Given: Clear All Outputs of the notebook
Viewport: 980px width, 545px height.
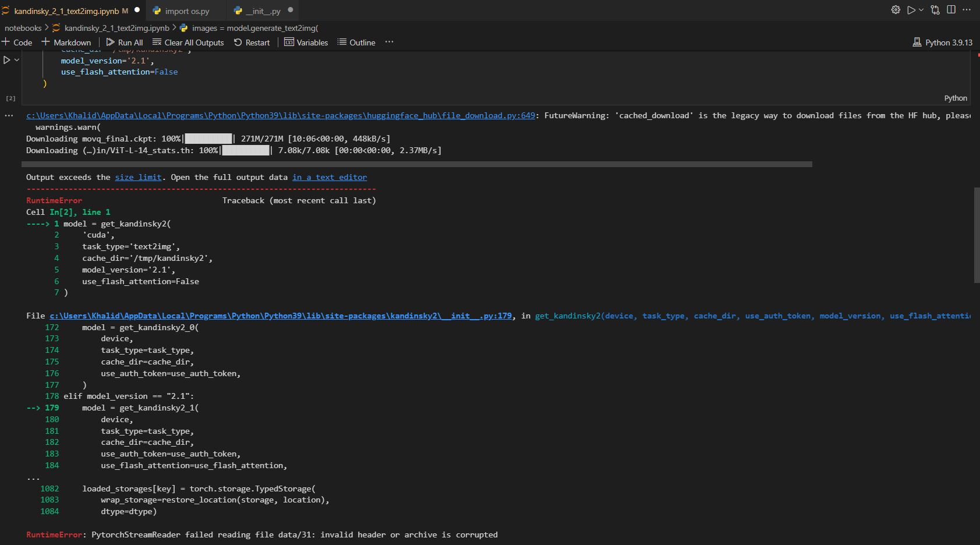Looking at the screenshot, I should click(188, 42).
